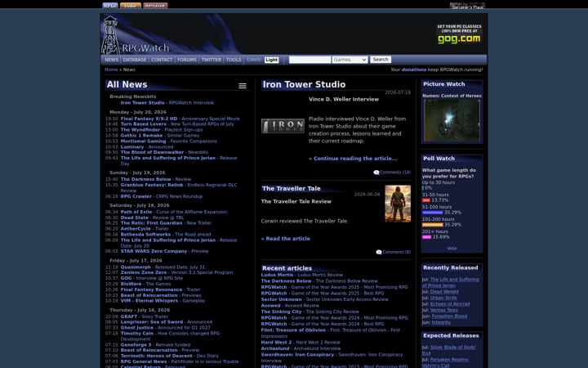588x368 pixels.
Task: Open the TOOLS menu item
Action: pos(234,60)
